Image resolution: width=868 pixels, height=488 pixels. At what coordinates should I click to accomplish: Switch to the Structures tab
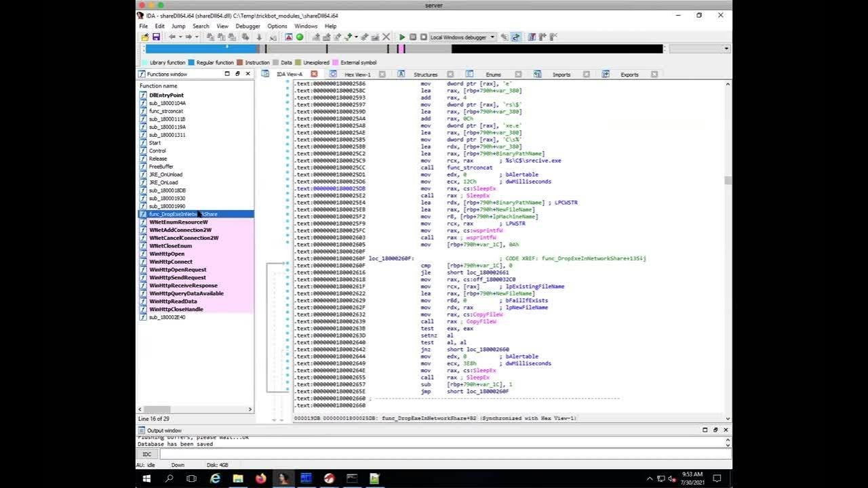click(x=426, y=75)
